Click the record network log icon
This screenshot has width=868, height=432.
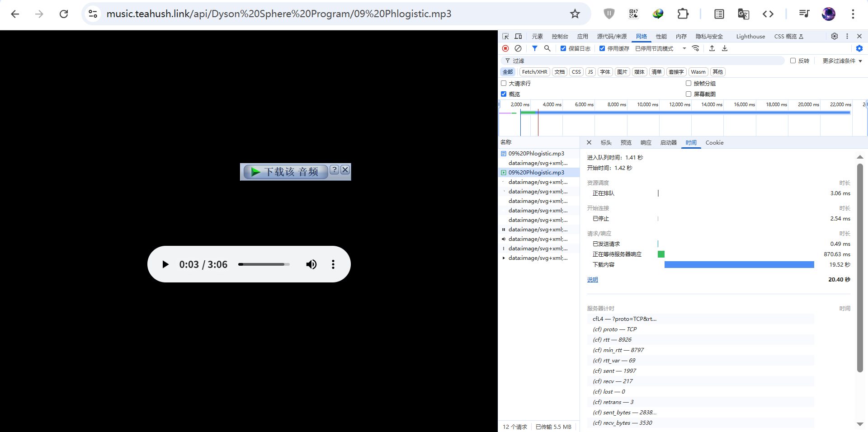pyautogui.click(x=505, y=48)
